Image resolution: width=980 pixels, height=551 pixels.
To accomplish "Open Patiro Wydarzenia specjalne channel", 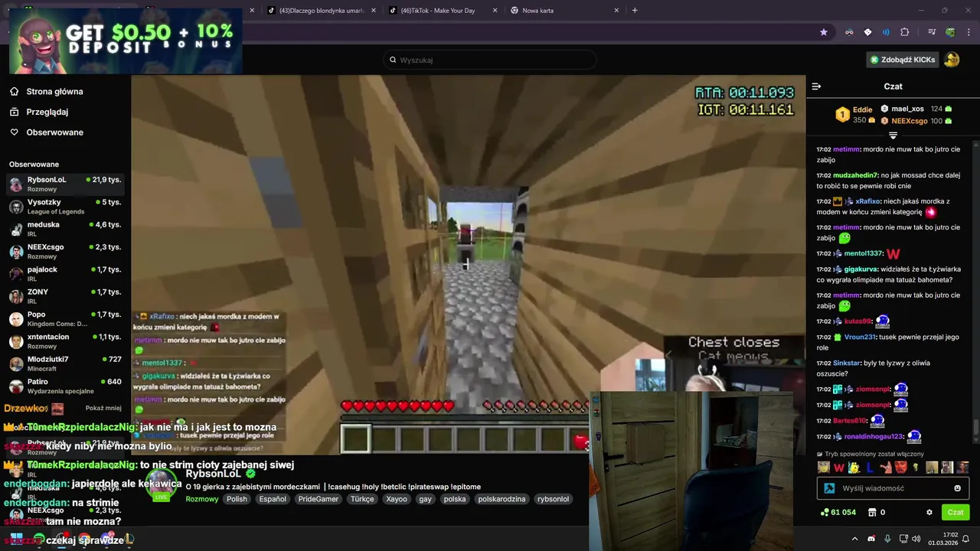I will click(65, 386).
